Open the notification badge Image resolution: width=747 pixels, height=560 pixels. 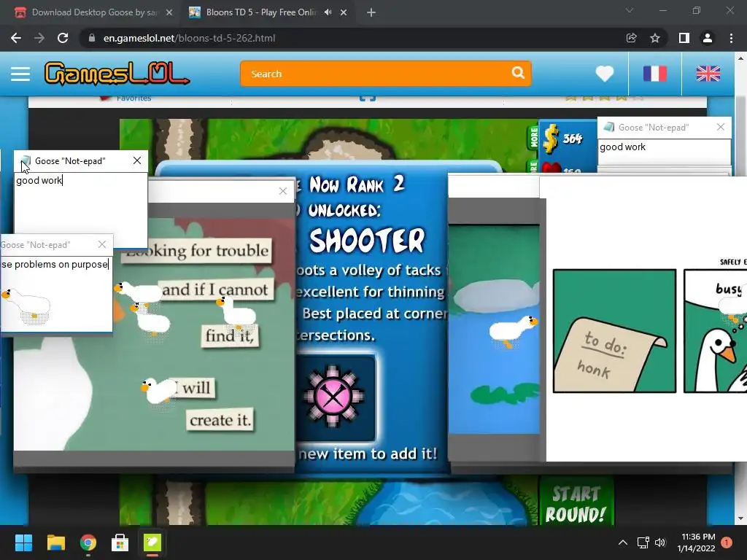click(x=727, y=542)
